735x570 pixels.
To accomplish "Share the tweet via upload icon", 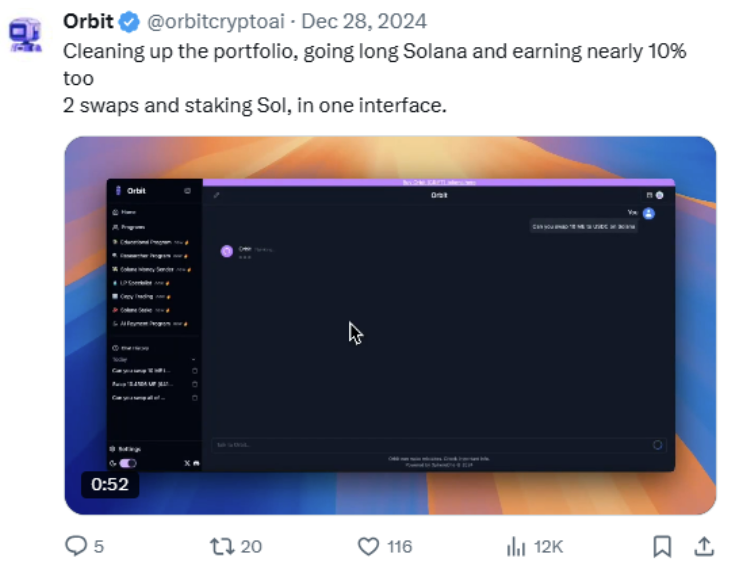I will [704, 547].
